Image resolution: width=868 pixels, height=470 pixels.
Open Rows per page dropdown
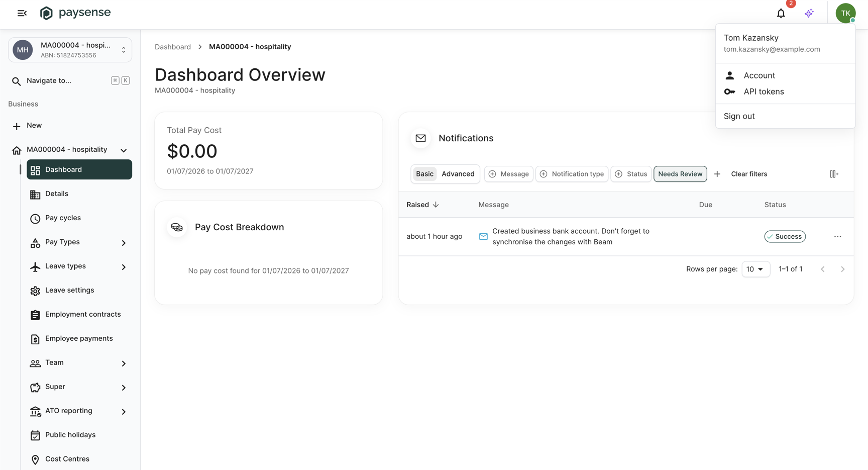click(755, 269)
